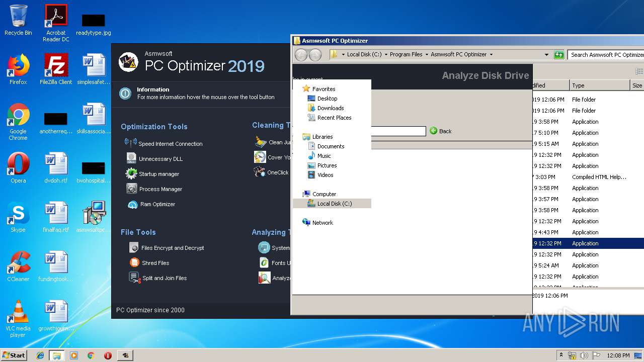Launch Startup manager tool
This screenshot has height=362, width=644.
[x=153, y=173]
